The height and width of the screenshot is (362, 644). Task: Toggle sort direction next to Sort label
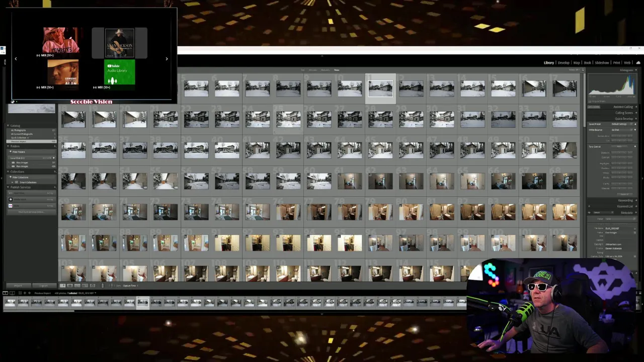112,286
